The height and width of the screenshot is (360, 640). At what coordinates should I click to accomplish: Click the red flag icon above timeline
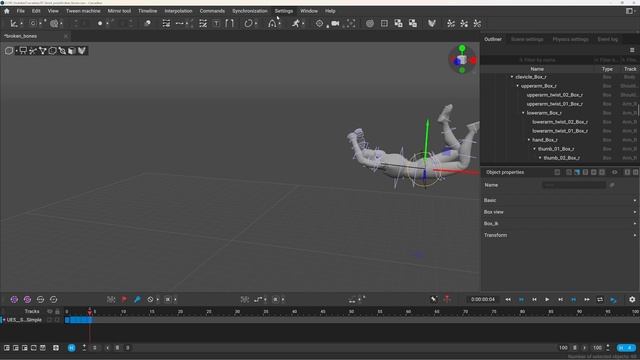(124, 300)
